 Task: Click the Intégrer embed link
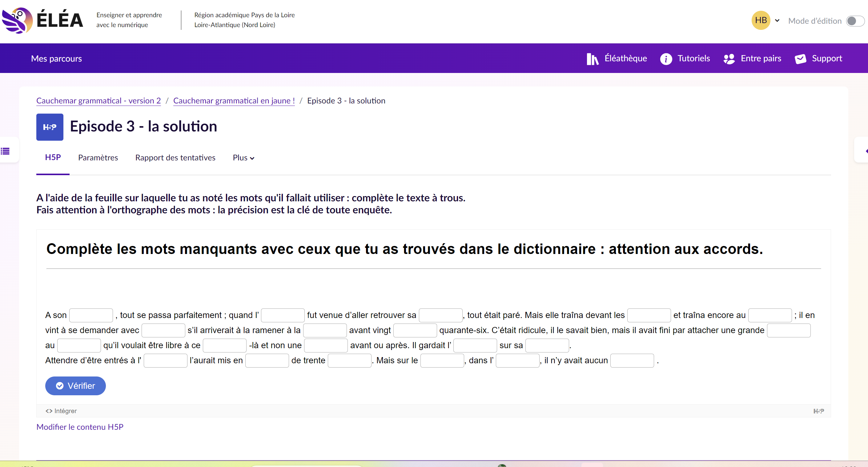61,411
